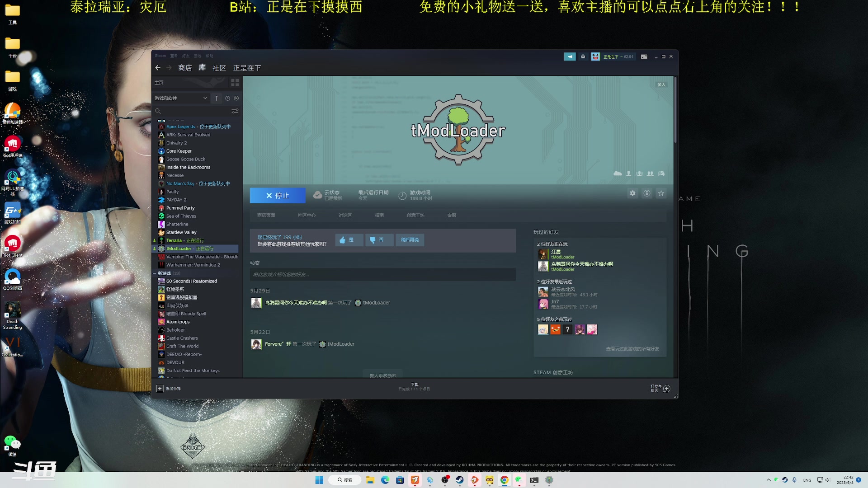Open the Steam menu in menu bar
Viewport: 868px width, 488px height.
(x=160, y=56)
